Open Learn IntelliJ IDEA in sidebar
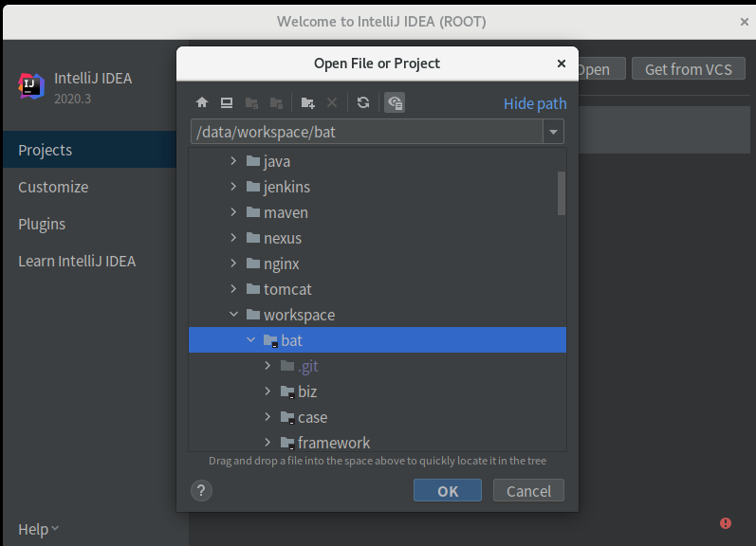This screenshot has height=546, width=756. [77, 262]
